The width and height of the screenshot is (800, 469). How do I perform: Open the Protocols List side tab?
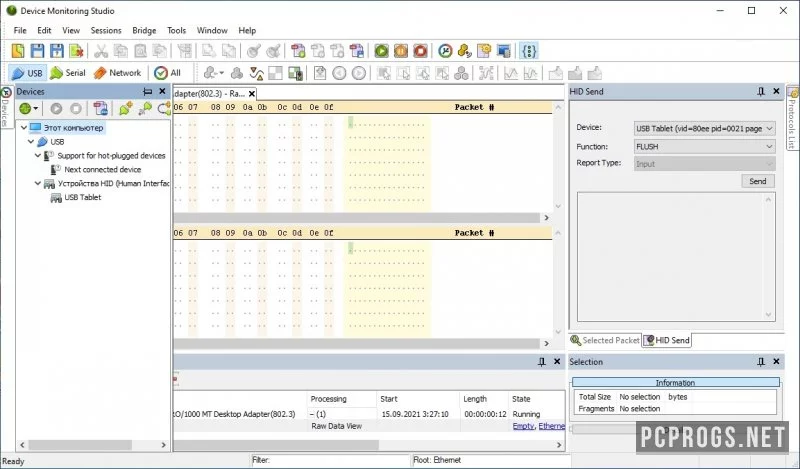pos(792,118)
